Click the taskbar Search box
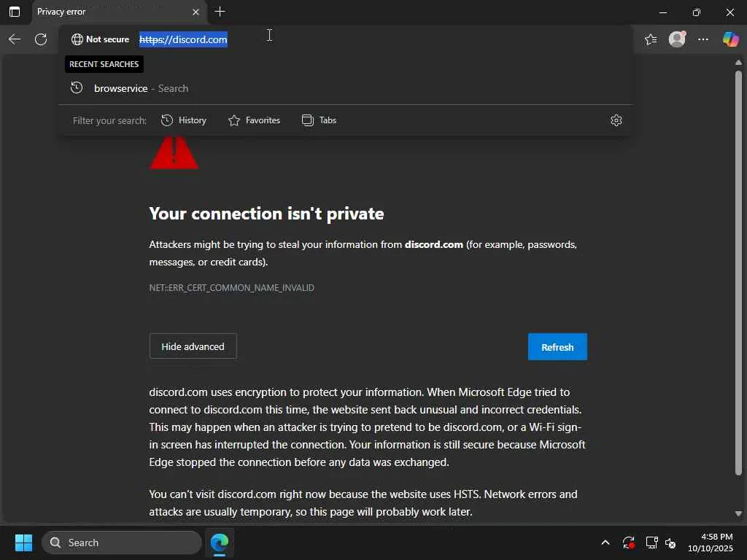 pos(122,542)
